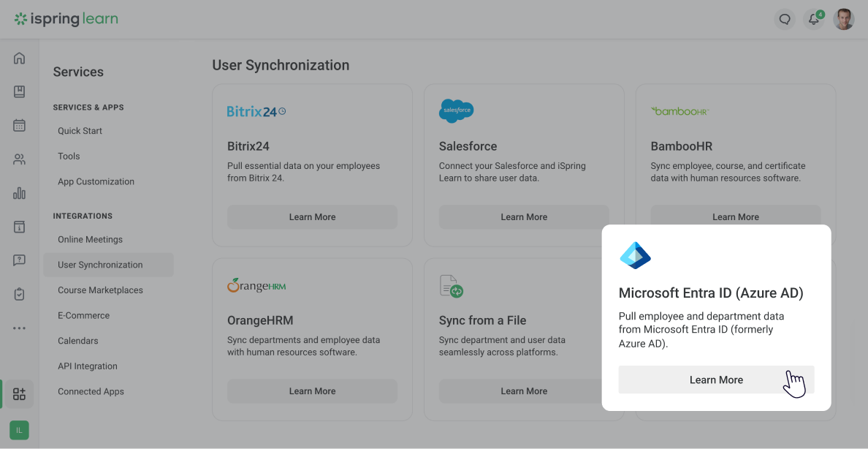Open the home icon in the sidebar
Image resolution: width=868 pixels, height=449 pixels.
[20, 59]
